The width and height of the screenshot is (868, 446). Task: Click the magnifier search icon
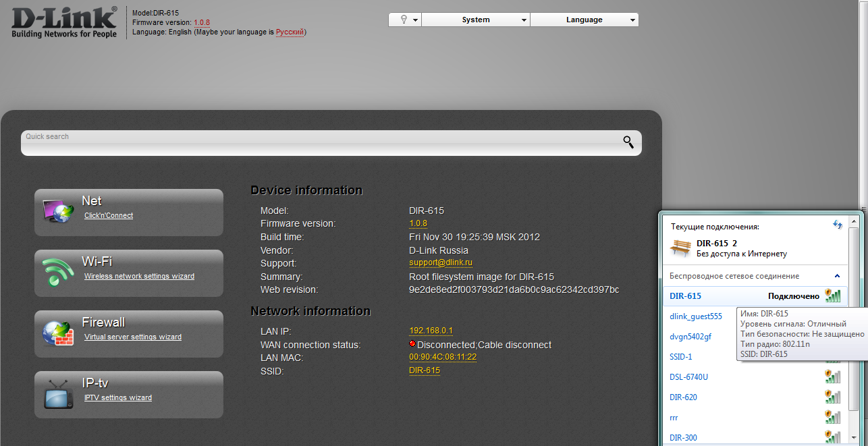[628, 142]
